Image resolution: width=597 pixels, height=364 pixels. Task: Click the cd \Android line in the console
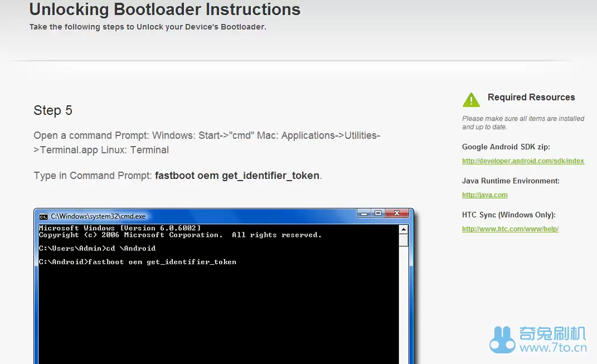tap(97, 248)
